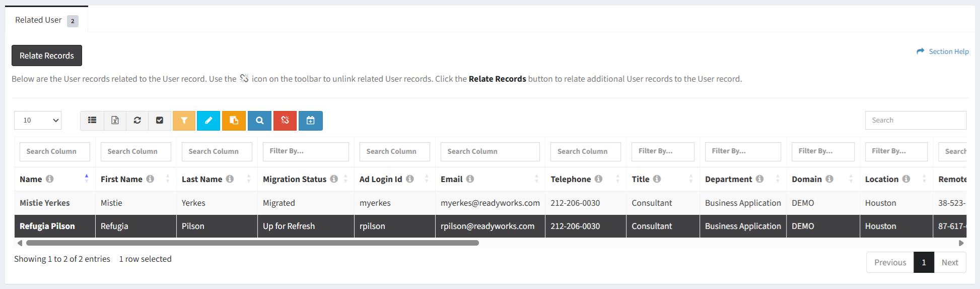Image resolution: width=980 pixels, height=289 pixels.
Task: Open the Department Filter By dropdown
Action: [x=743, y=151]
